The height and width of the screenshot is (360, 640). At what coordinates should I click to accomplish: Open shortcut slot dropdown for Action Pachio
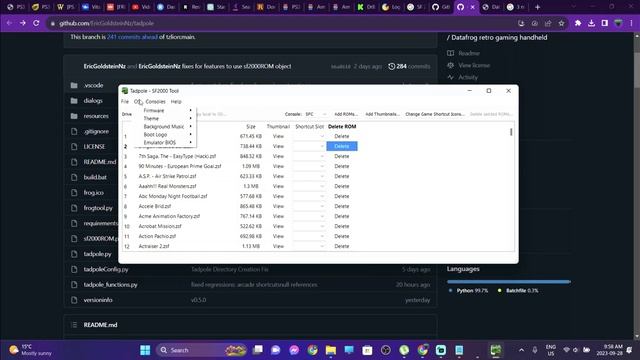[309, 236]
